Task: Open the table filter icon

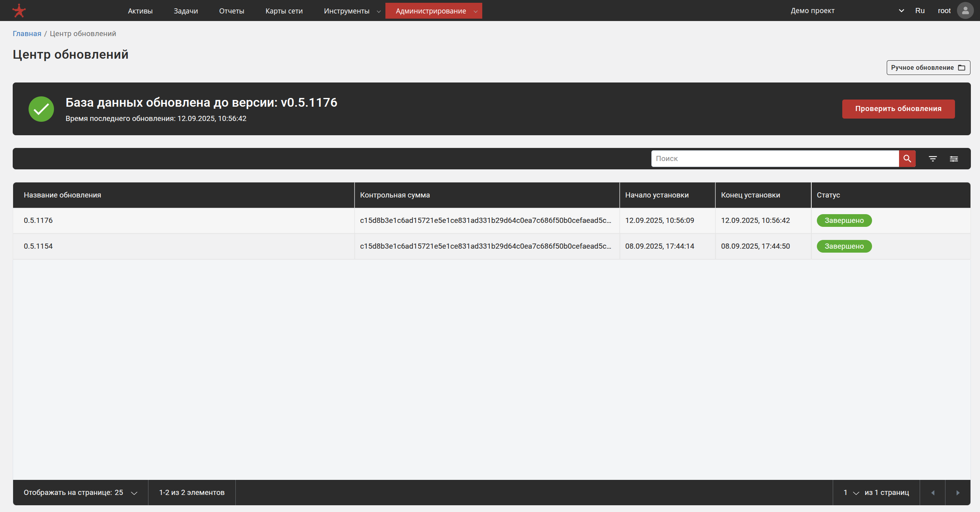Action: pos(933,159)
